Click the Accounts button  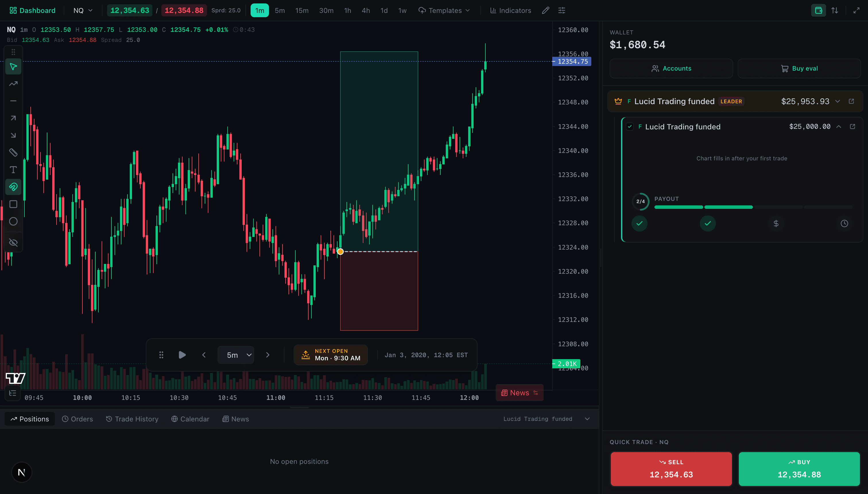coord(671,69)
